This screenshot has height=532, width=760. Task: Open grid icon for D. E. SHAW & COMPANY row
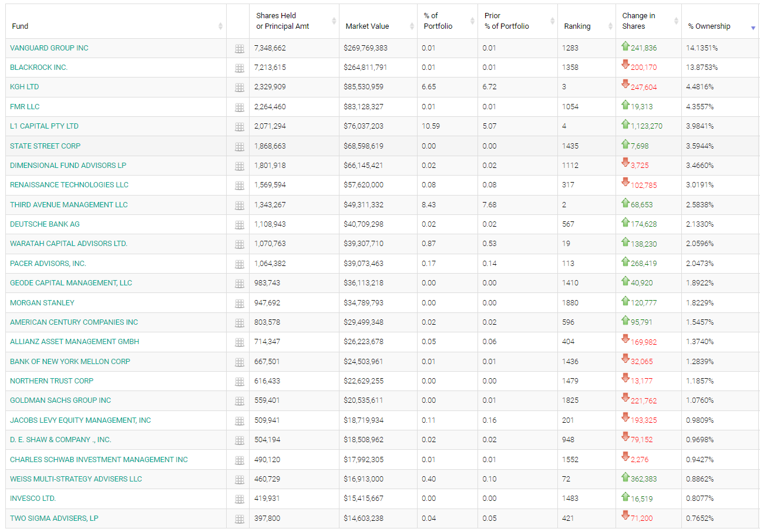click(240, 441)
